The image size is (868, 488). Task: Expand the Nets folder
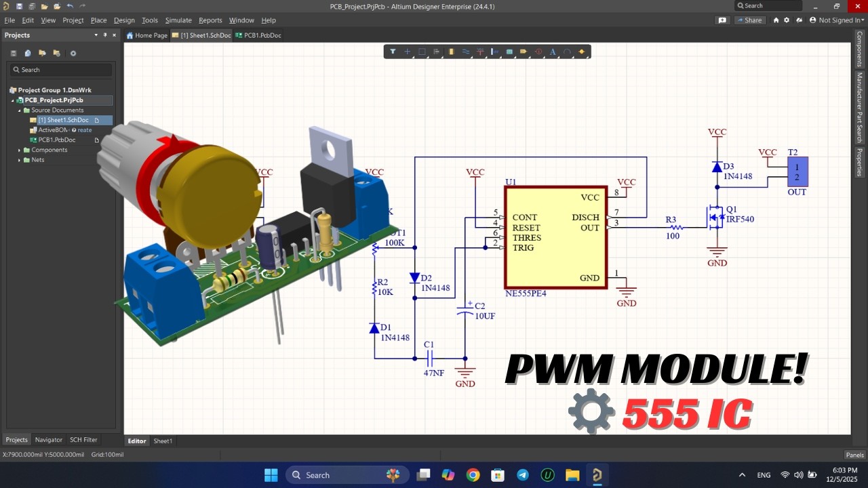[x=20, y=160]
